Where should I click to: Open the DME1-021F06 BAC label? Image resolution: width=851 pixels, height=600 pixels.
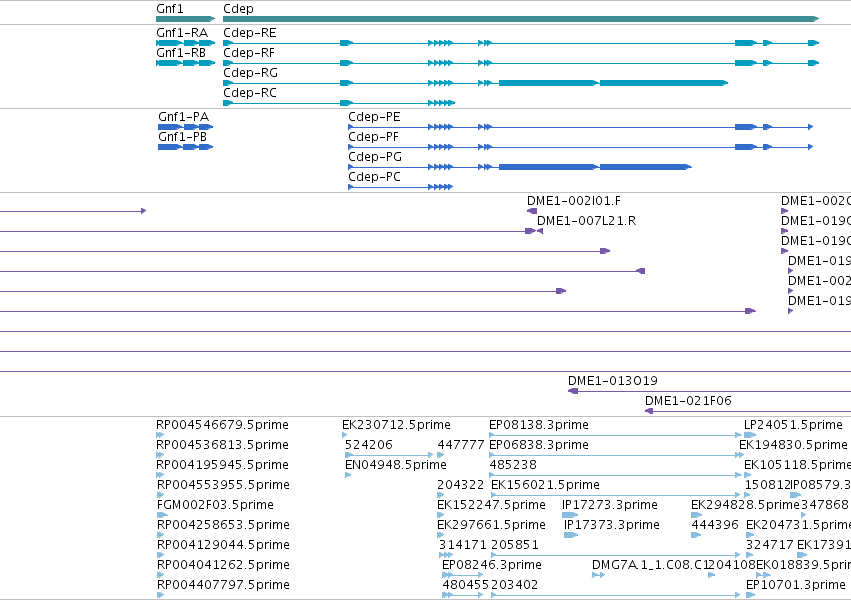pos(688,401)
